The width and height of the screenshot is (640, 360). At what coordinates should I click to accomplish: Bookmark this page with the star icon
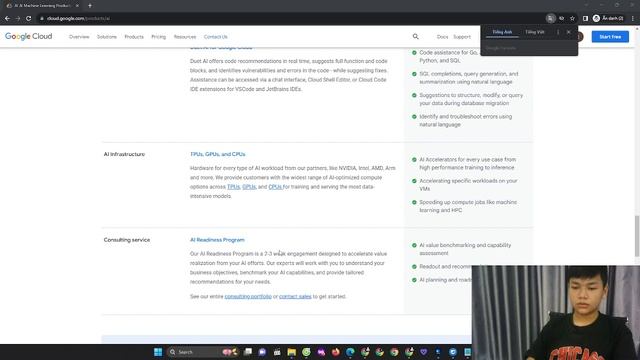point(572,18)
